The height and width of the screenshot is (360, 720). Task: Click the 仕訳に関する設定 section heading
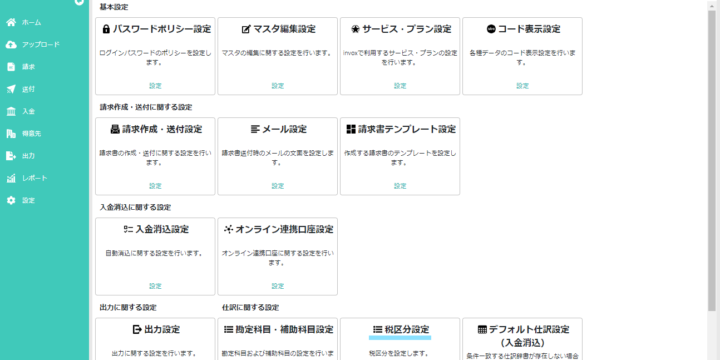[x=250, y=308]
